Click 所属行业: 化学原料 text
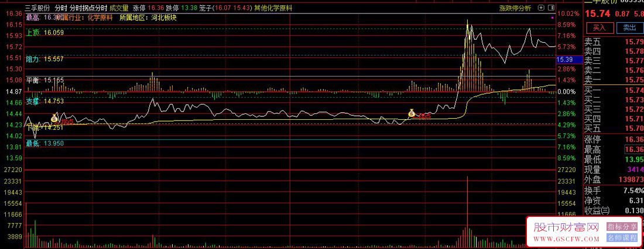Screen dimensions: 644x249 [84, 18]
